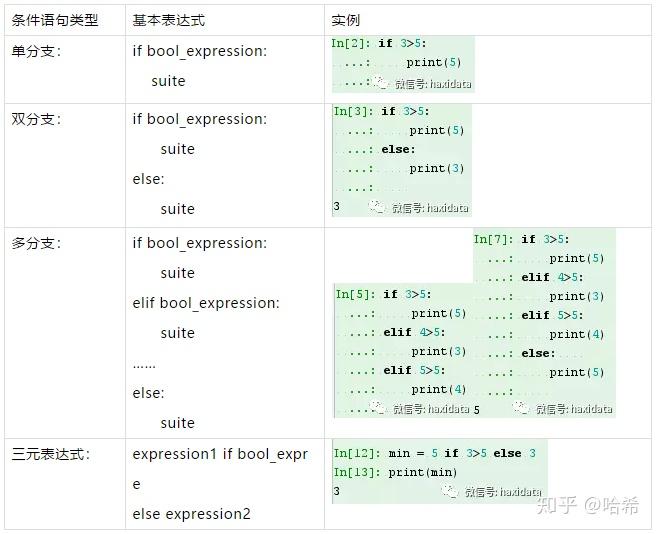Click the WeChat icon in In[2] example
This screenshot has width=657, height=534.
pyautogui.click(x=385, y=84)
